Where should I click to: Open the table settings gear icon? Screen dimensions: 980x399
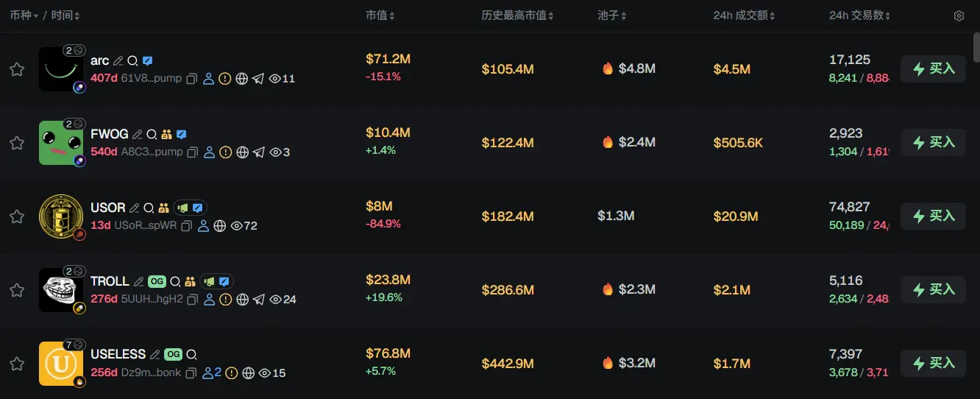click(x=959, y=15)
